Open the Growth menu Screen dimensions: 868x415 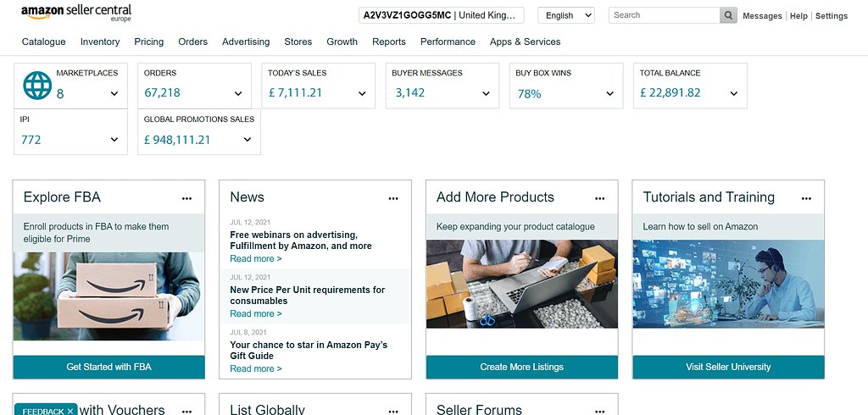click(x=342, y=41)
